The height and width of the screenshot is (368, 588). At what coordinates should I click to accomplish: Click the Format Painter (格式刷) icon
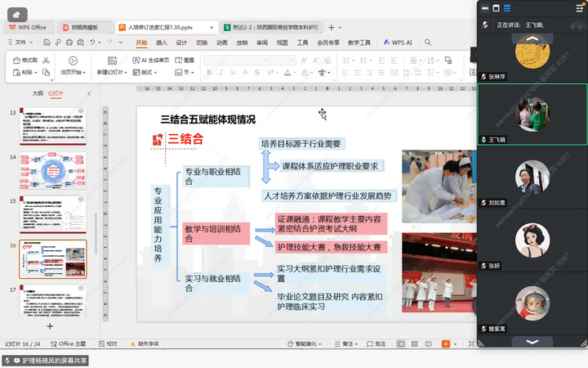24,60
